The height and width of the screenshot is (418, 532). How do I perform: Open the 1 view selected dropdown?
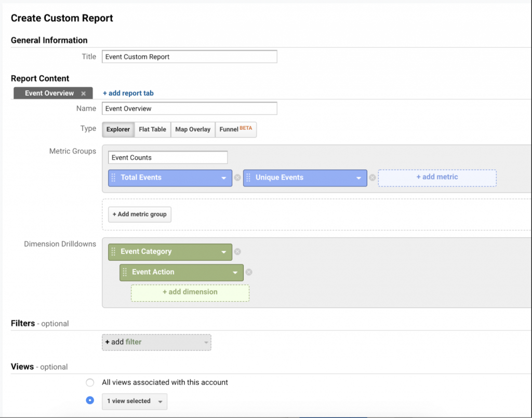tap(135, 401)
